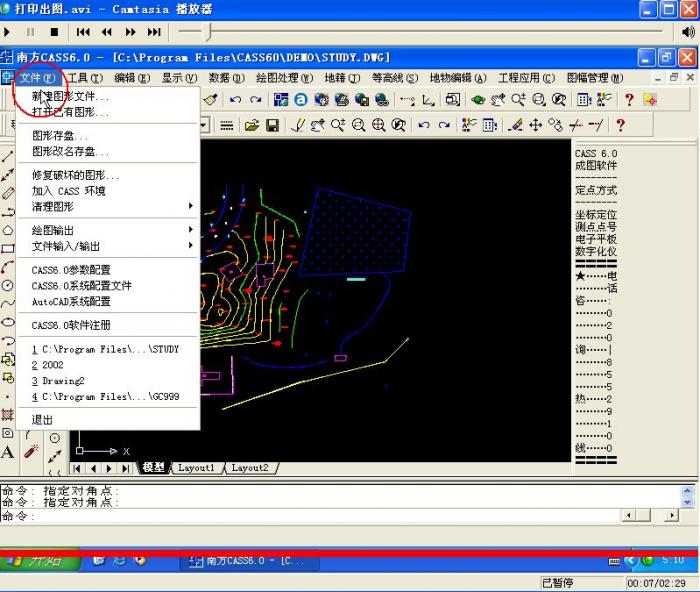Screen dimensions: 700x592
Task: Switch to the Layout1 tab
Action: pyautogui.click(x=196, y=468)
